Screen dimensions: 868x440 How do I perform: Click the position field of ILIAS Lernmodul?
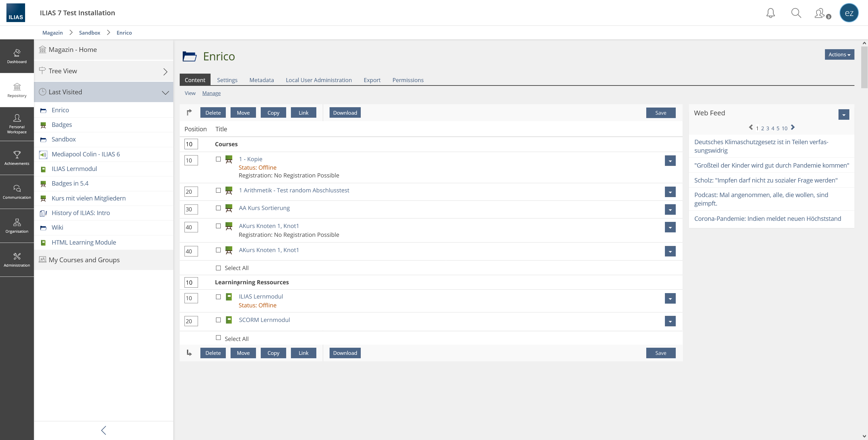[x=191, y=298]
